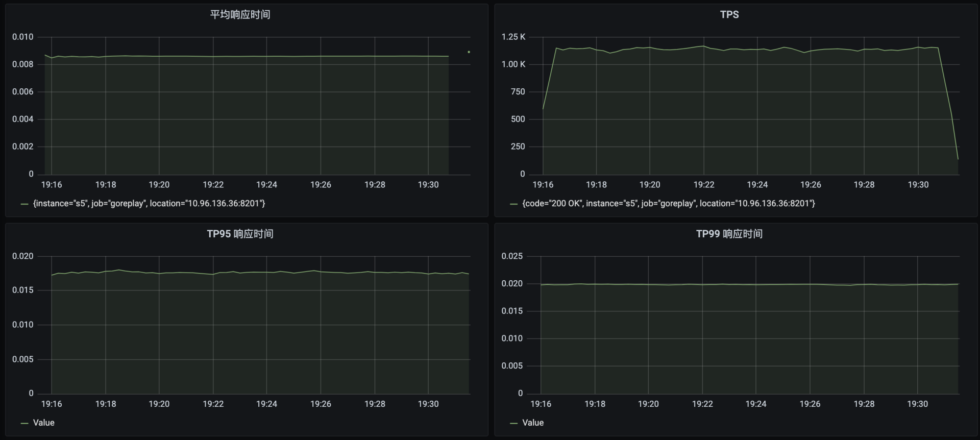Click the 19:26 x-axis label in TPS panel
The image size is (980, 440).
tap(811, 185)
